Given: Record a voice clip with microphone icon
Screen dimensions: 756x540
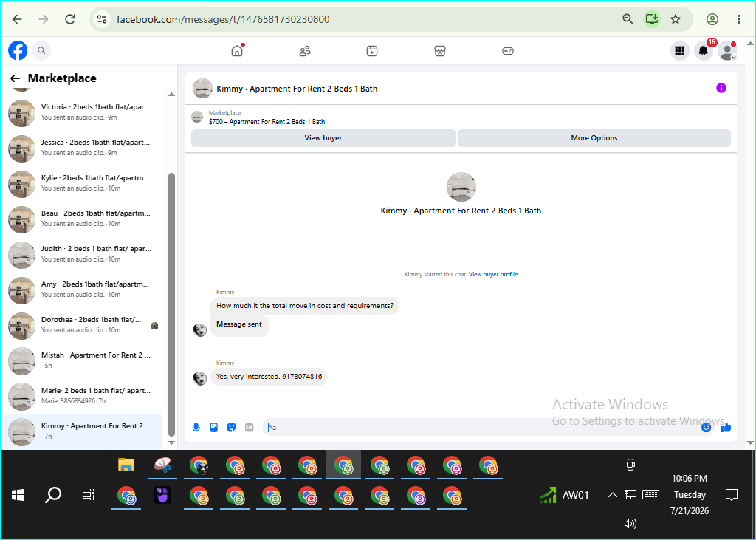Looking at the screenshot, I should [x=196, y=428].
